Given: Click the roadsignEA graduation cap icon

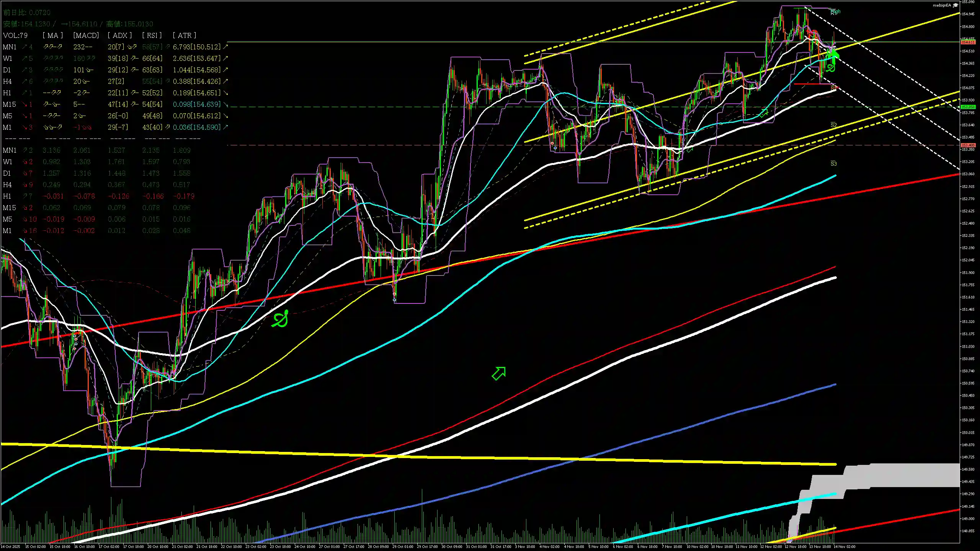Looking at the screenshot, I should click(x=955, y=5).
